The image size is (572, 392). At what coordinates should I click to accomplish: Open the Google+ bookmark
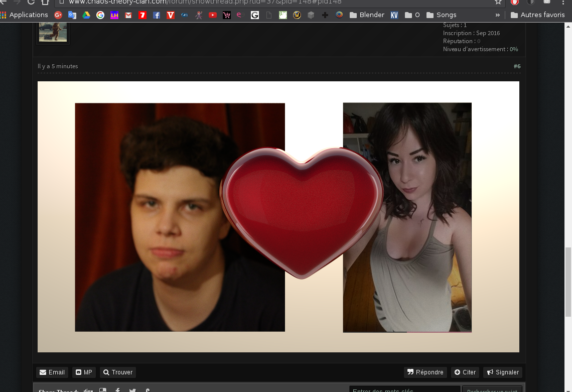(58, 15)
